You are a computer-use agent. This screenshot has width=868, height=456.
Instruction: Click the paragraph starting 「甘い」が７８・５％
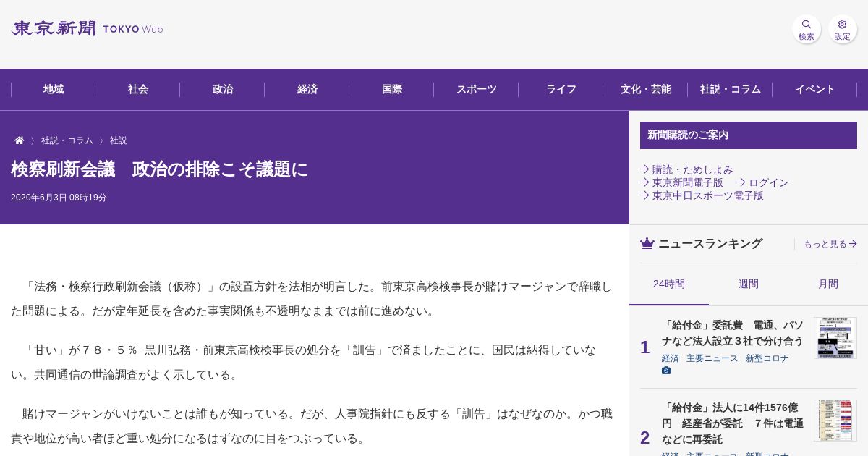tap(304, 362)
